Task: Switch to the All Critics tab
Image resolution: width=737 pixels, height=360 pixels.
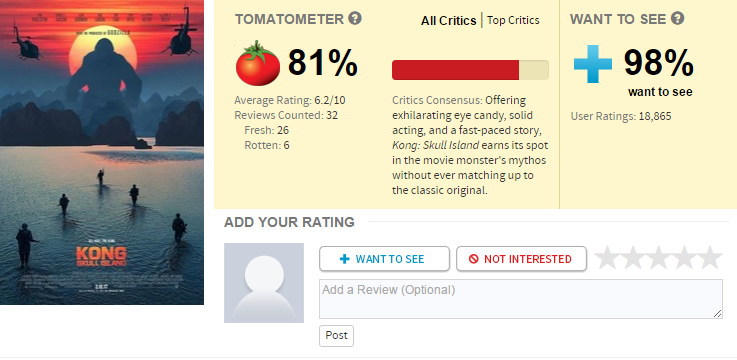Action: (449, 21)
